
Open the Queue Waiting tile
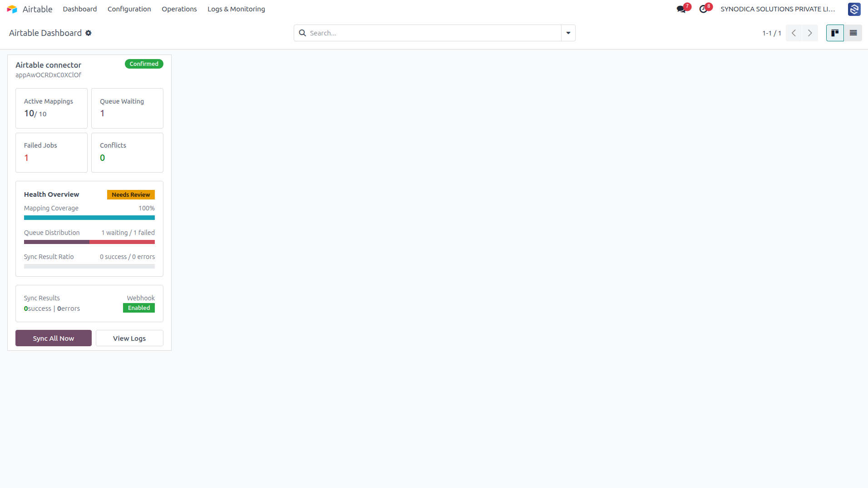coord(127,108)
